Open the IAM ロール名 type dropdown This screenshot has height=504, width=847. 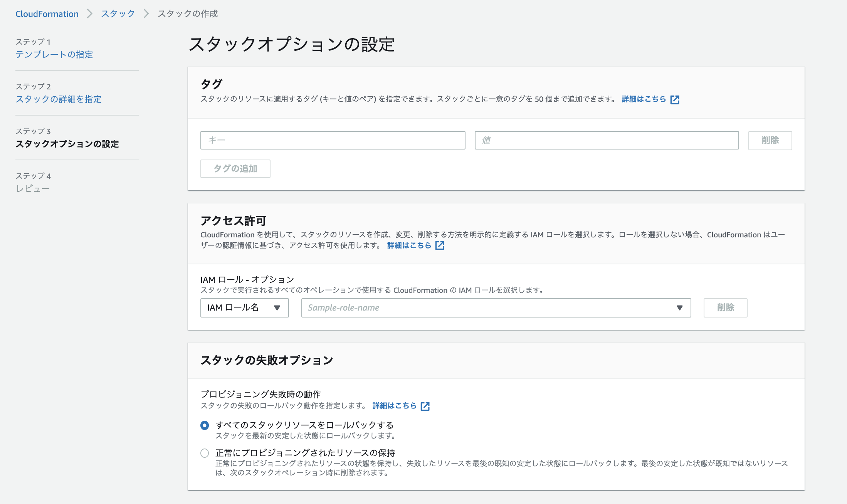click(x=244, y=308)
